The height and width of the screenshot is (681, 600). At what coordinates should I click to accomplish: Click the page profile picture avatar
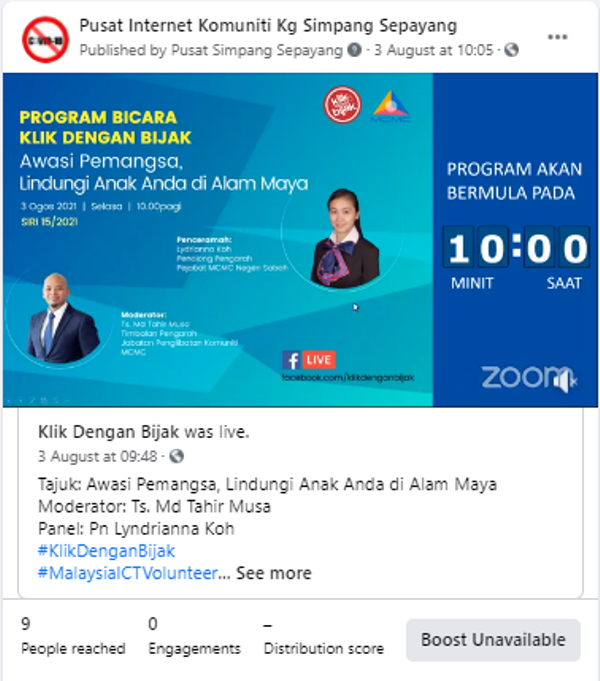[x=45, y=40]
